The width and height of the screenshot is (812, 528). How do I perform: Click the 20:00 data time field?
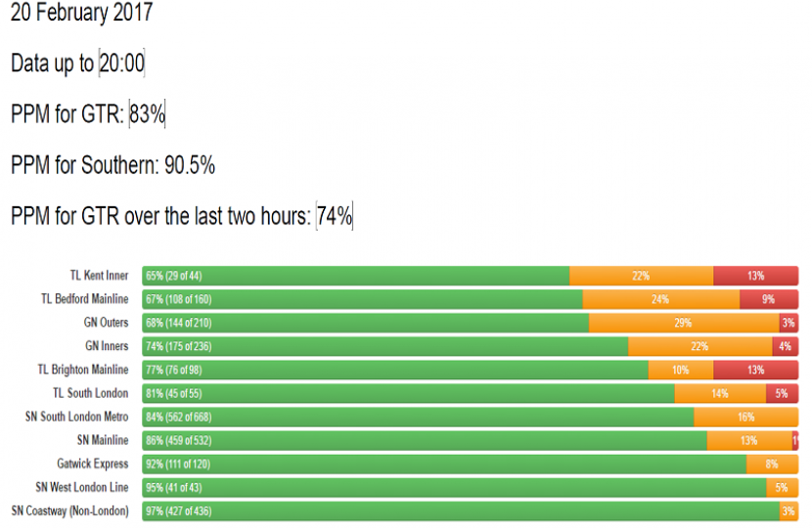tap(122, 64)
